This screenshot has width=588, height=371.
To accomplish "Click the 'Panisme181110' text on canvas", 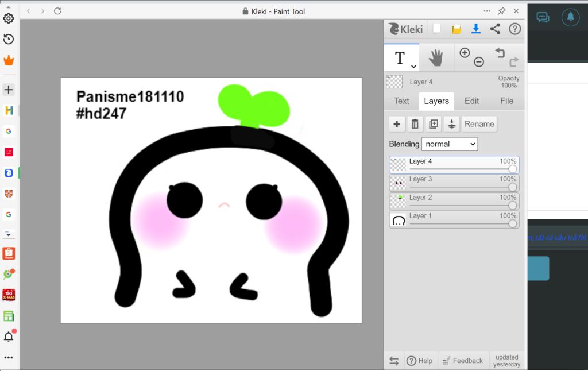I will (130, 97).
